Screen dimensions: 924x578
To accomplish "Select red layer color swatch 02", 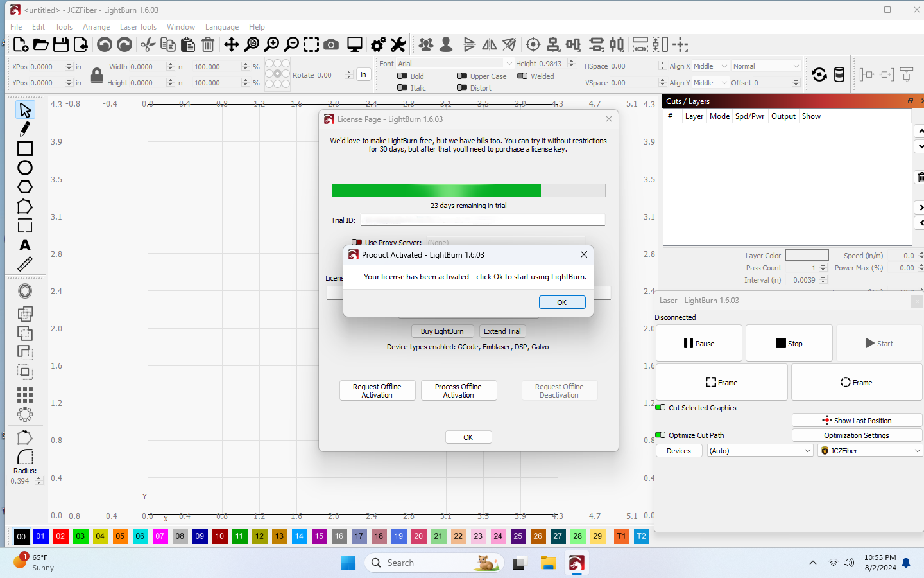I will coord(60,536).
